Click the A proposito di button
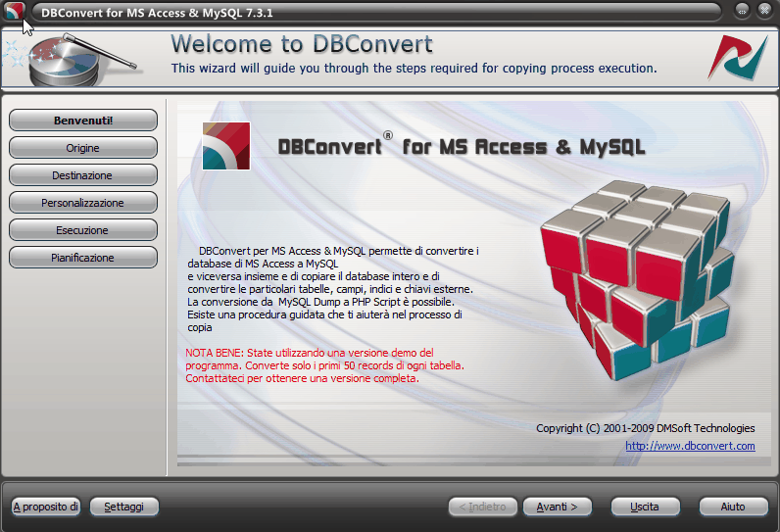This screenshot has height=532, width=780. (x=46, y=507)
